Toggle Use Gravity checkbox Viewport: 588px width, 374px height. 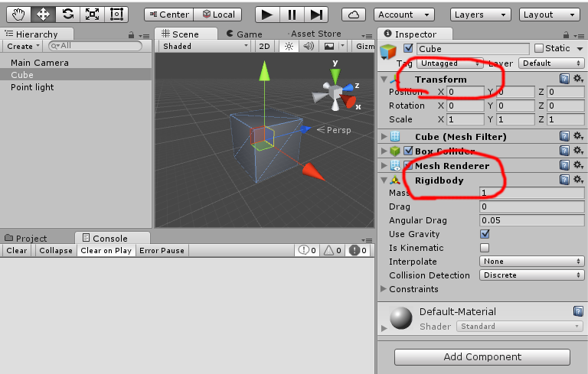click(485, 234)
